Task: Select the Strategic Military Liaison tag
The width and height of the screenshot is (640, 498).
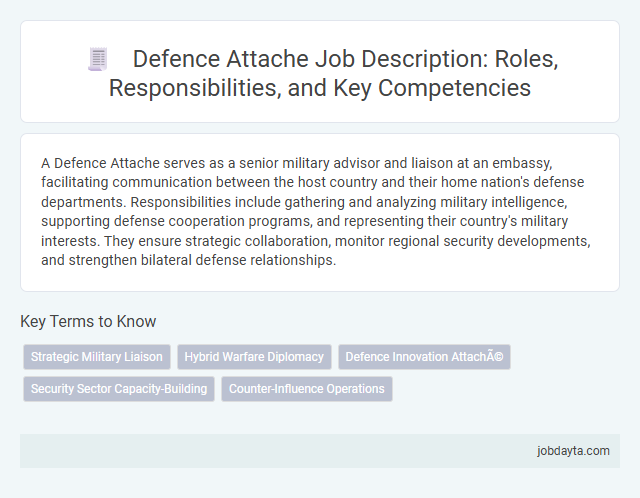Action: tap(97, 357)
